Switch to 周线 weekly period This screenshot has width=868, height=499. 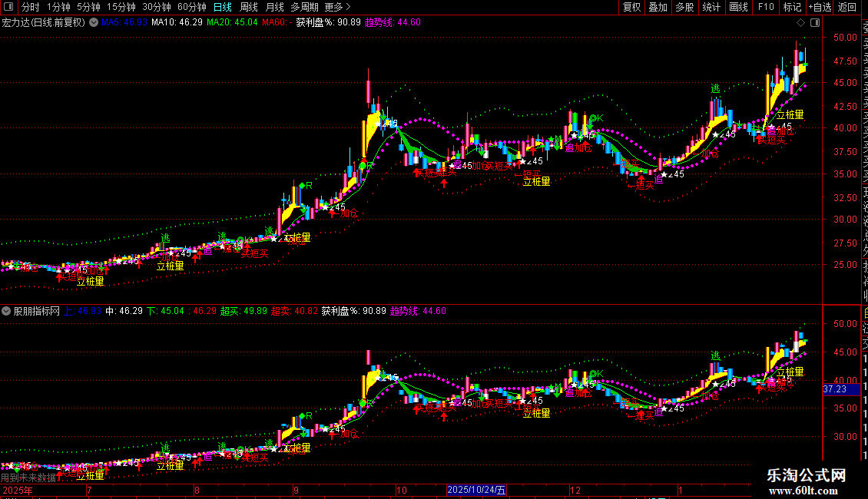249,7
